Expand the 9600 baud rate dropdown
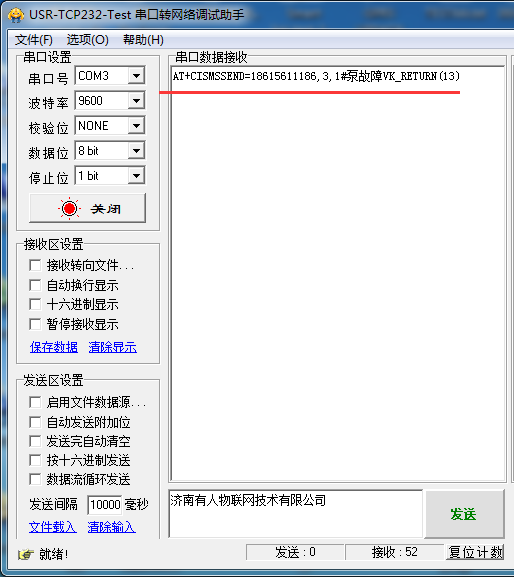 (137, 100)
